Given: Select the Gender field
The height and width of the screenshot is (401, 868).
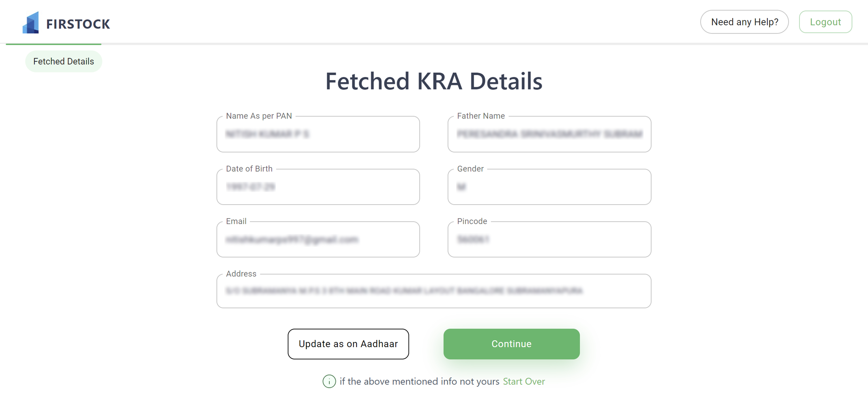Looking at the screenshot, I should [x=549, y=187].
